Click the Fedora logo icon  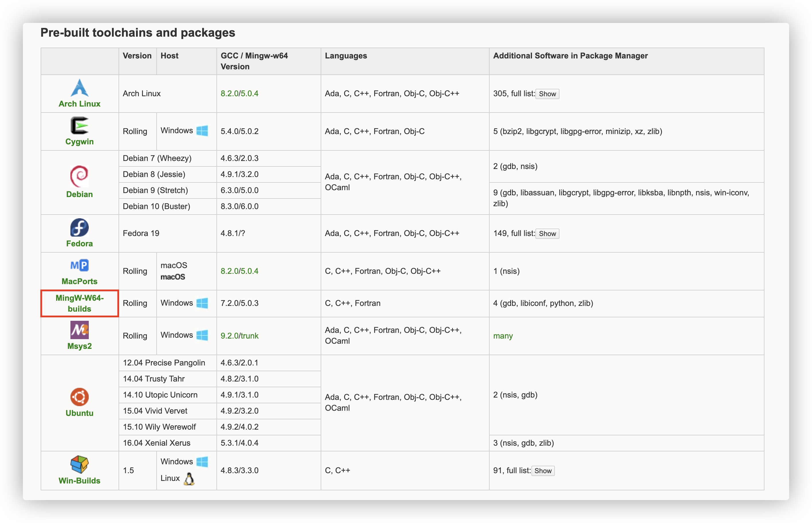pyautogui.click(x=79, y=227)
